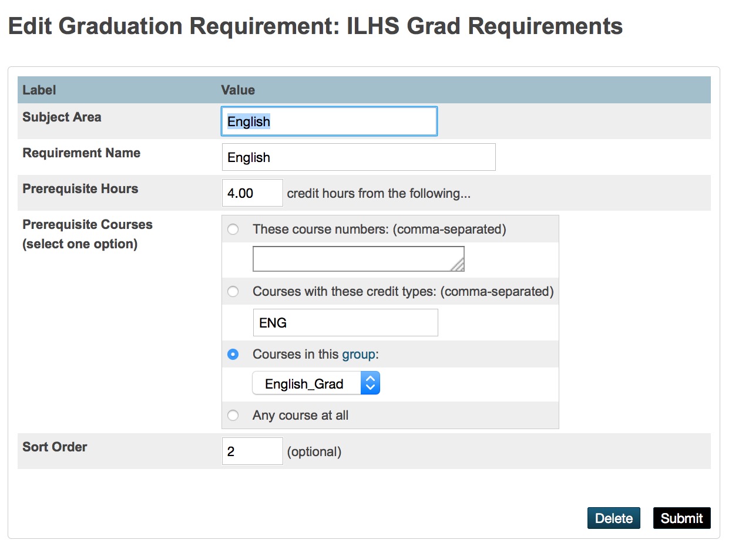
Task: Choose 'Courses with these credit types' option
Action: point(233,292)
